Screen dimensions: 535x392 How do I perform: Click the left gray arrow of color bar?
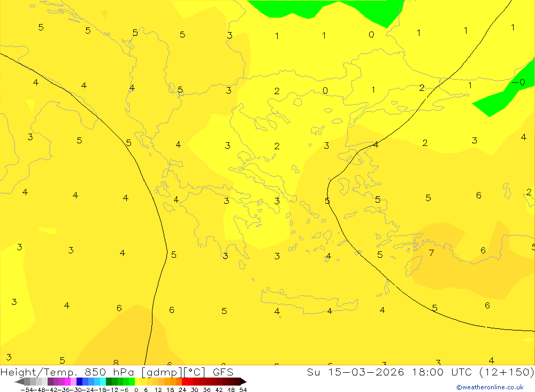click(x=19, y=381)
